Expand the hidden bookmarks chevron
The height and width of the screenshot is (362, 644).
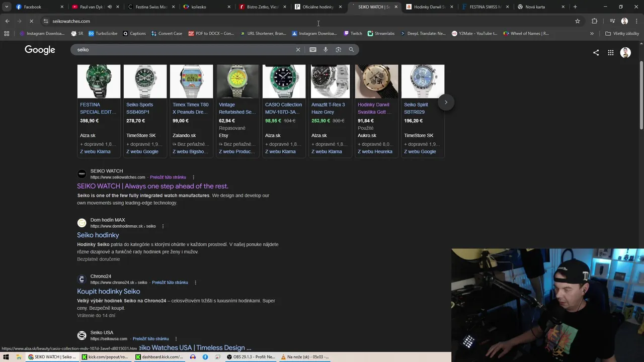coord(592,33)
